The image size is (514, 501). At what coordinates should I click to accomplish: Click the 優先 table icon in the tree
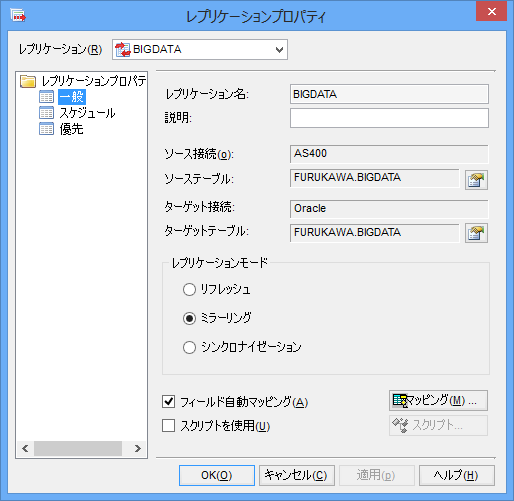(x=46, y=129)
